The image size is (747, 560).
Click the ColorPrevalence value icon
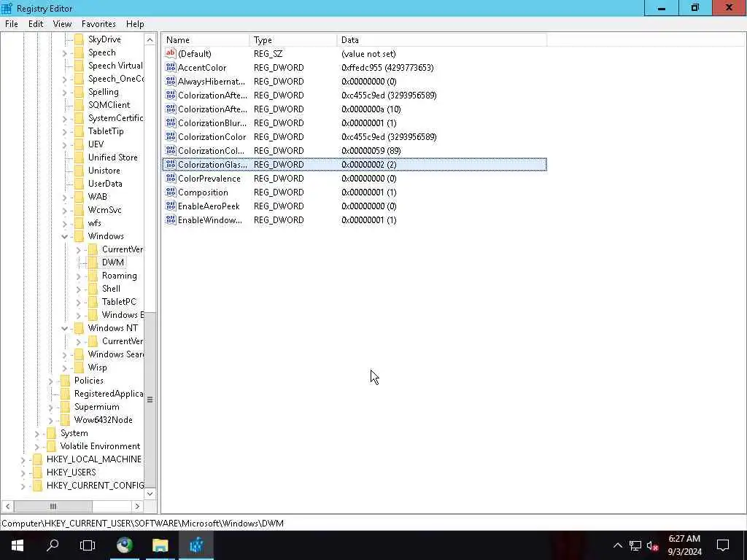(x=171, y=179)
